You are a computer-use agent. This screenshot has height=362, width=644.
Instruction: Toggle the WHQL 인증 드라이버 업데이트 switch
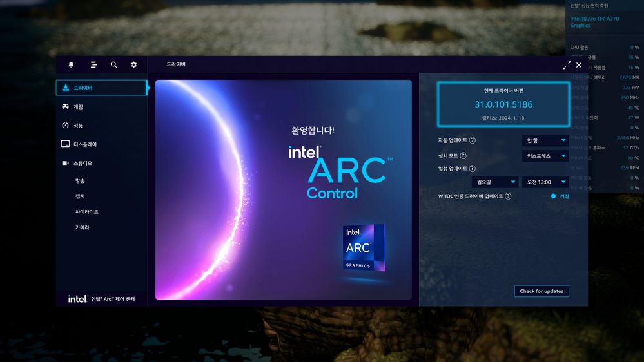(550, 196)
